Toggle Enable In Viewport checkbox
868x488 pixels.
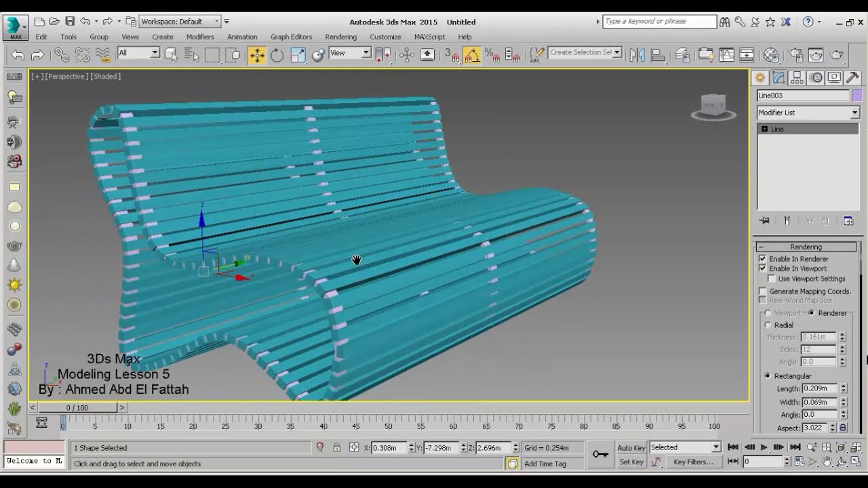[x=763, y=268]
